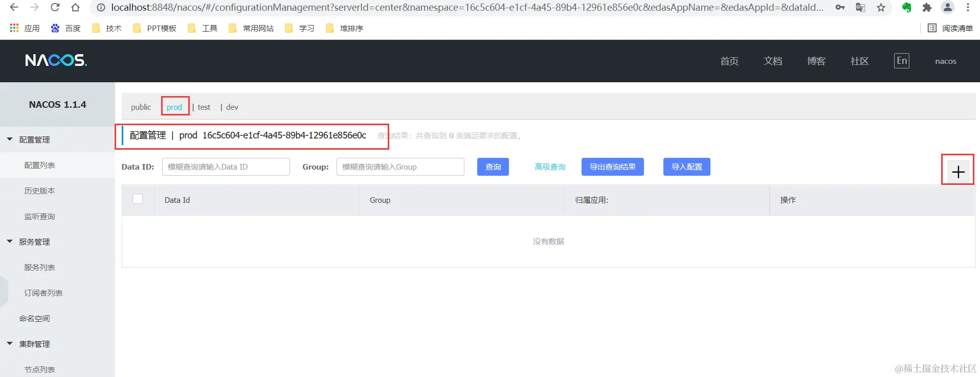Go to the browser home page icon

click(x=75, y=7)
